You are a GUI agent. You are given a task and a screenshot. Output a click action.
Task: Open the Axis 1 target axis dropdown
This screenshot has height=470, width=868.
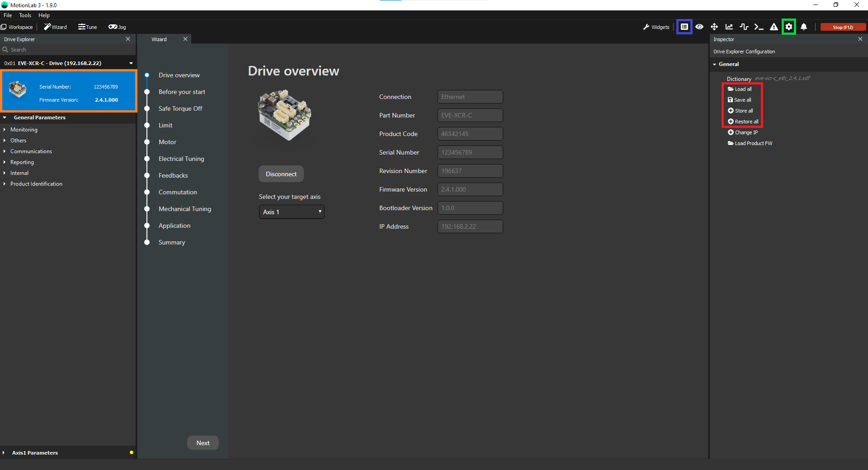pyautogui.click(x=292, y=212)
